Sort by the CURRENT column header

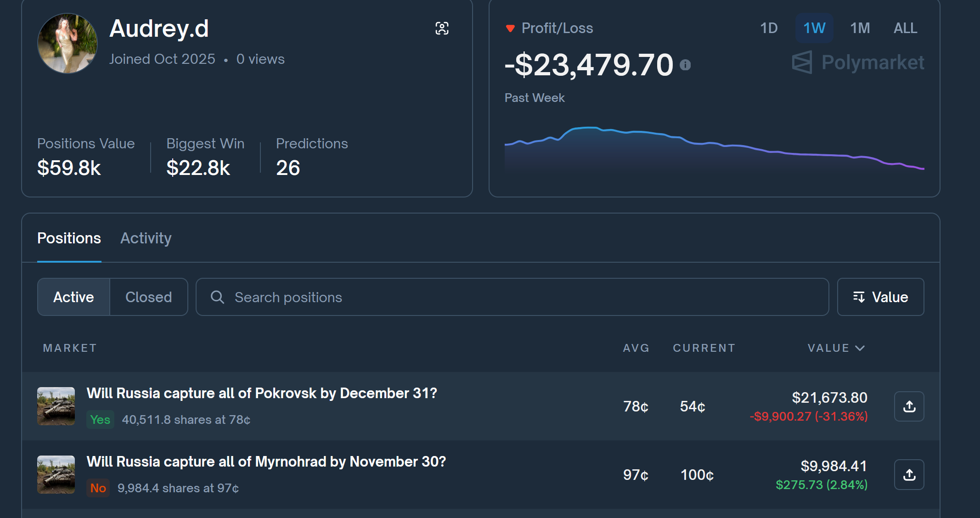pyautogui.click(x=704, y=348)
